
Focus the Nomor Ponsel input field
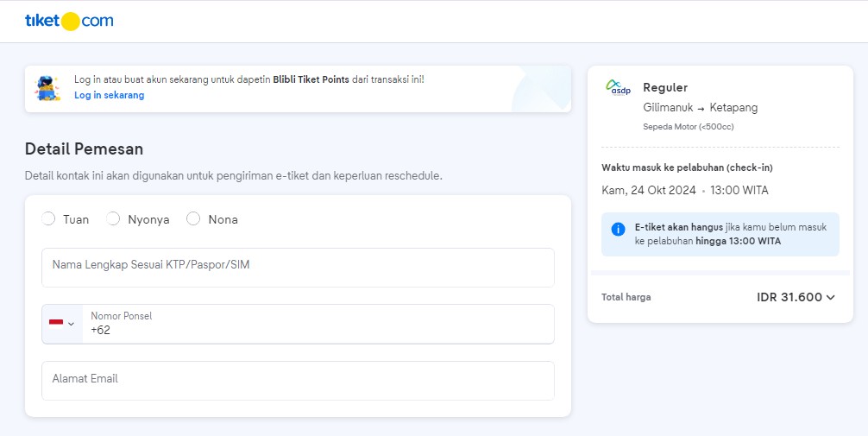(318, 324)
